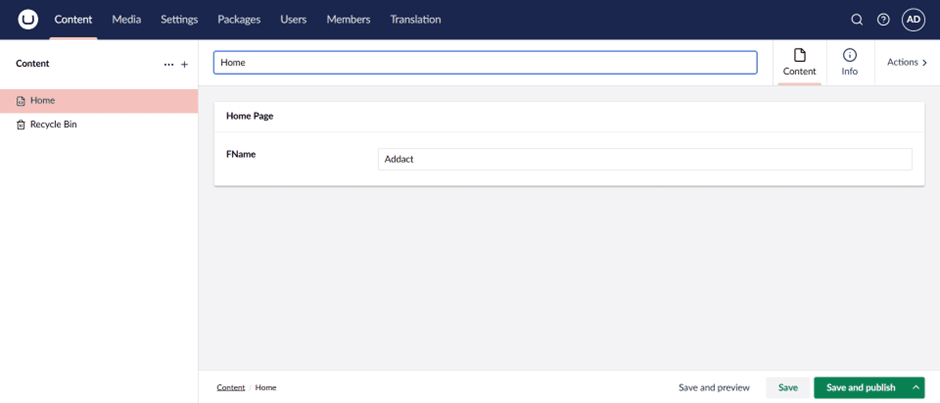Viewport: 940px width, 403px height.
Task: Expand the Save and publish arrow
Action: tap(915, 387)
